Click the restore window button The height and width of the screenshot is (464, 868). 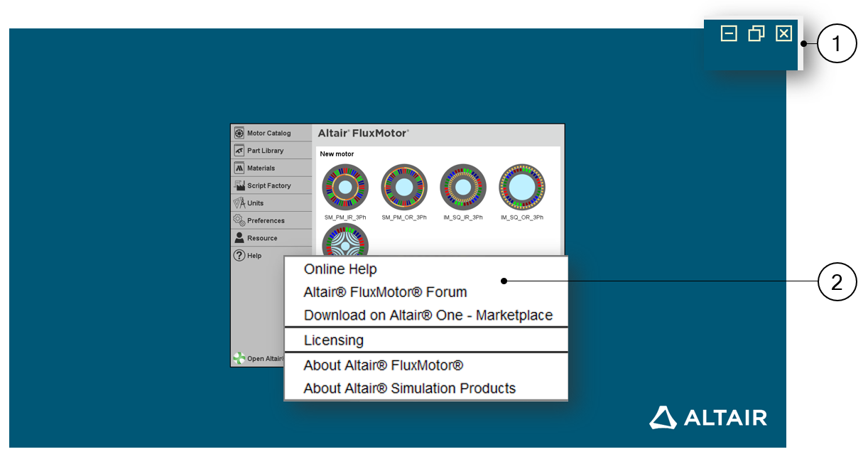pyautogui.click(x=756, y=33)
